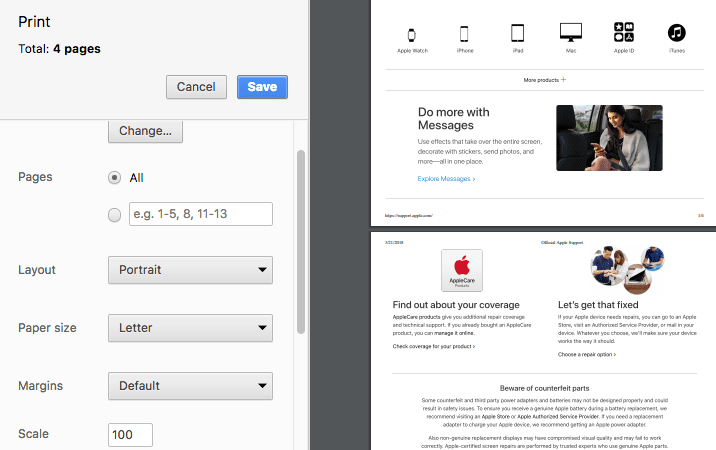
Task: Click the Print dialog title
Action: pyautogui.click(x=34, y=22)
